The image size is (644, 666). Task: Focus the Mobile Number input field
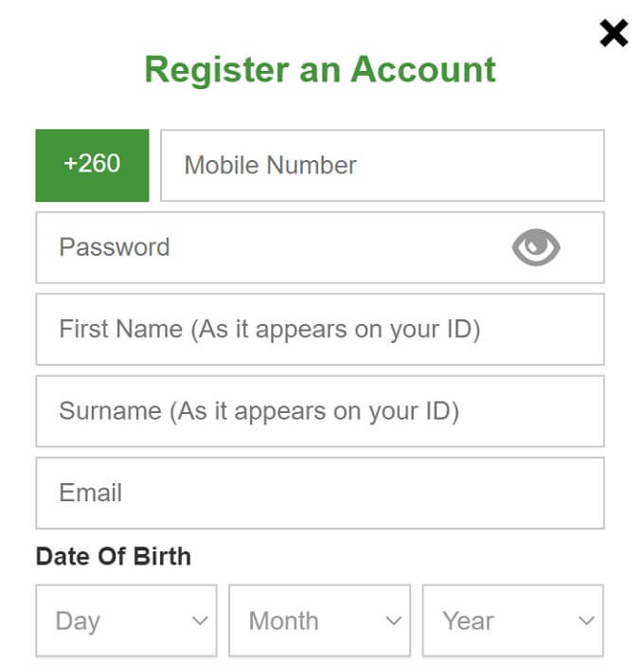pos(382,165)
